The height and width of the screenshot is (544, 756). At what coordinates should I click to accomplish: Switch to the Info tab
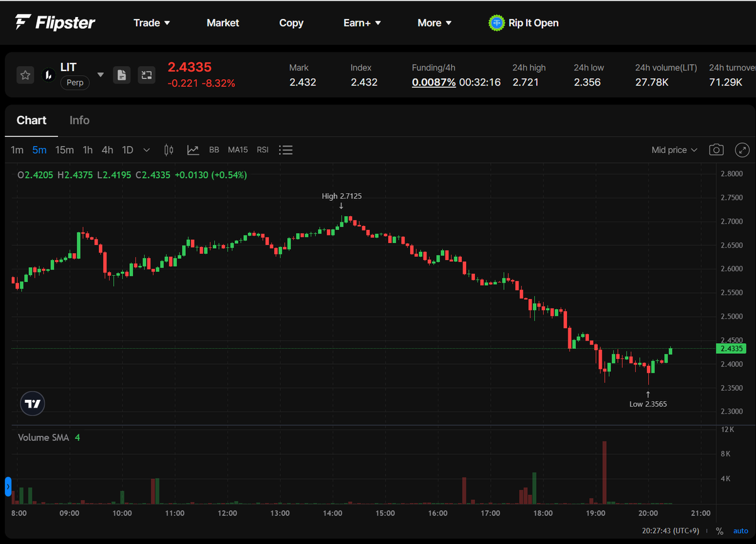tap(79, 120)
